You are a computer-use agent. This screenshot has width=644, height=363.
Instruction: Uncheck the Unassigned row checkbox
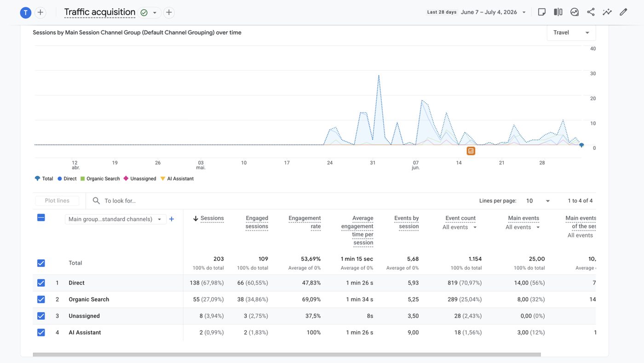tap(41, 316)
